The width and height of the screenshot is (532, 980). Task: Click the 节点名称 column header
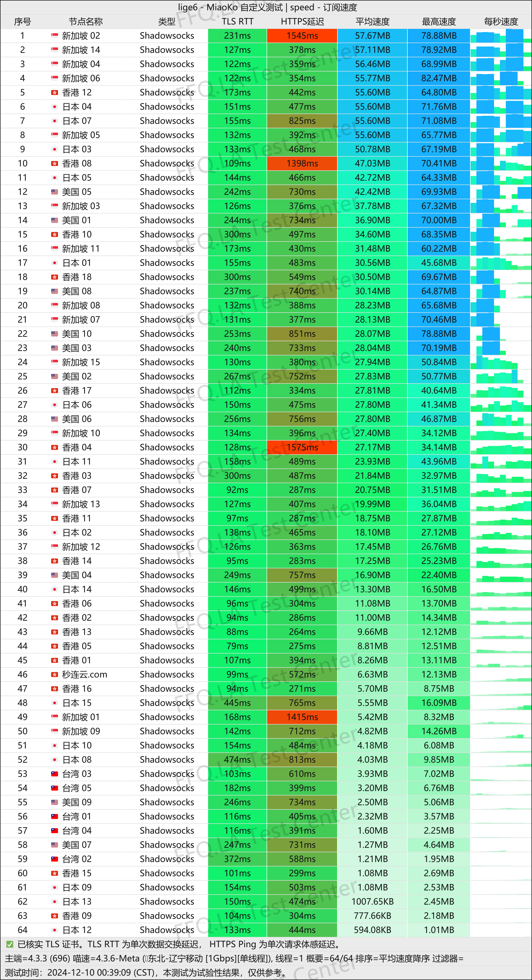pyautogui.click(x=86, y=22)
